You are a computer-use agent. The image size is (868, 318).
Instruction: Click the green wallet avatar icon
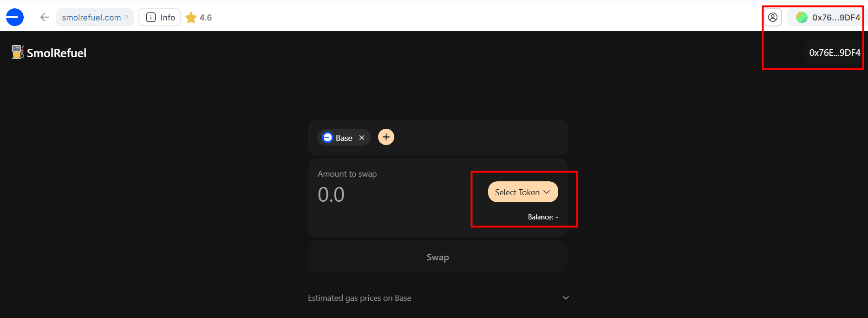tap(802, 18)
